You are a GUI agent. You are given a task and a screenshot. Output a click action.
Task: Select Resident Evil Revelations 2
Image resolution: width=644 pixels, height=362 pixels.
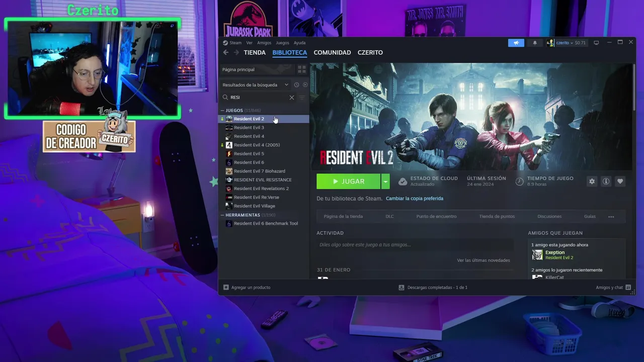pyautogui.click(x=264, y=189)
